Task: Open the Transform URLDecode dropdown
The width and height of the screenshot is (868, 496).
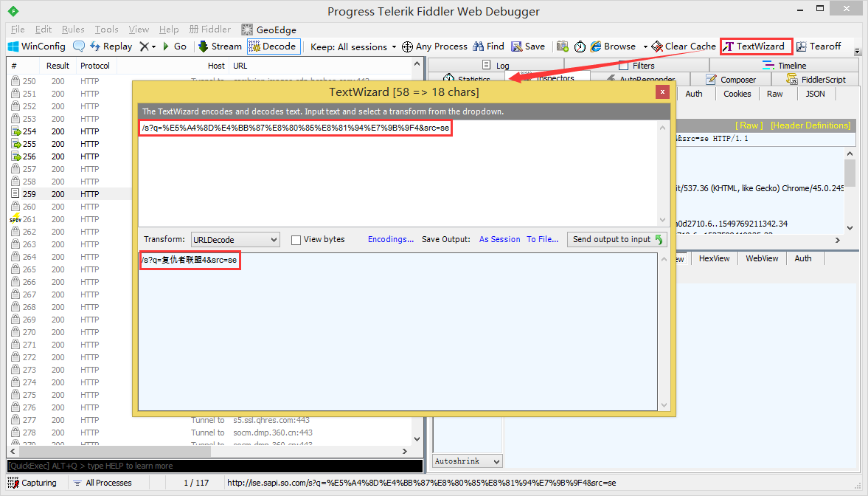Action: pyautogui.click(x=235, y=239)
